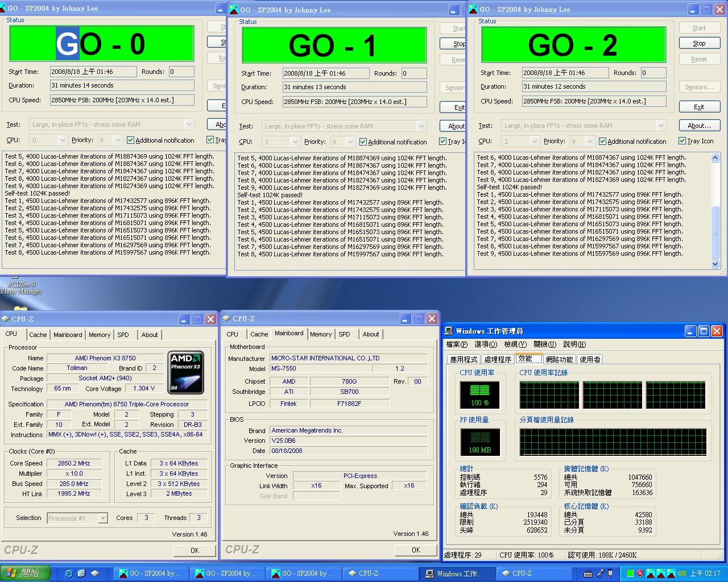The image size is (728, 582).
Task: Open 檢視(V) menu in Task Manager
Action: 515,344
